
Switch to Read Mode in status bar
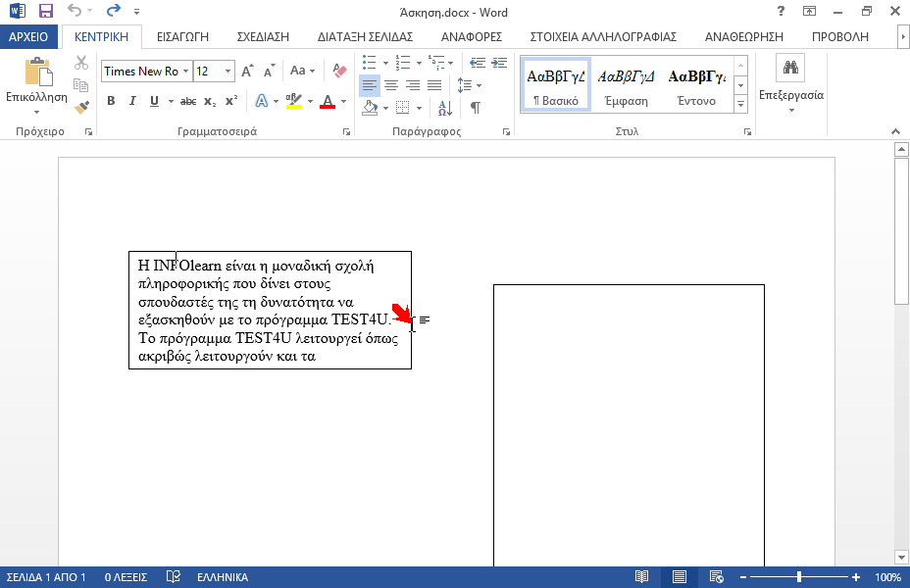tap(642, 577)
